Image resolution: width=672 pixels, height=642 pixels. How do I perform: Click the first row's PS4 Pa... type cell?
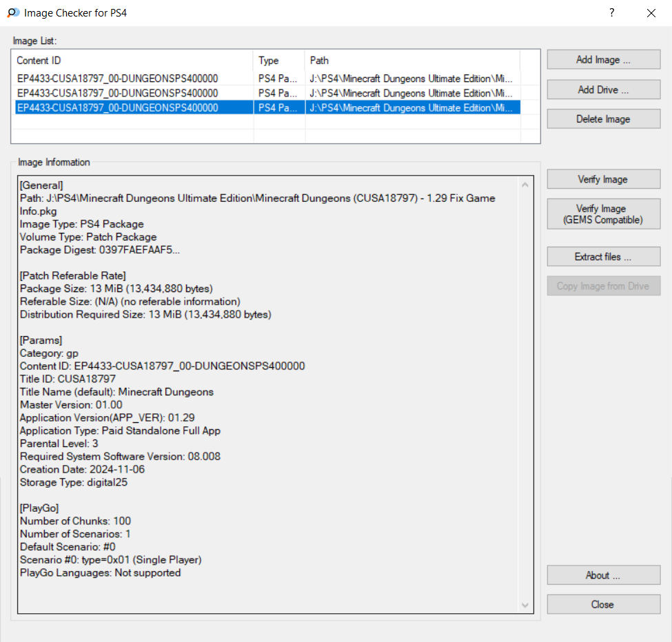pos(278,79)
